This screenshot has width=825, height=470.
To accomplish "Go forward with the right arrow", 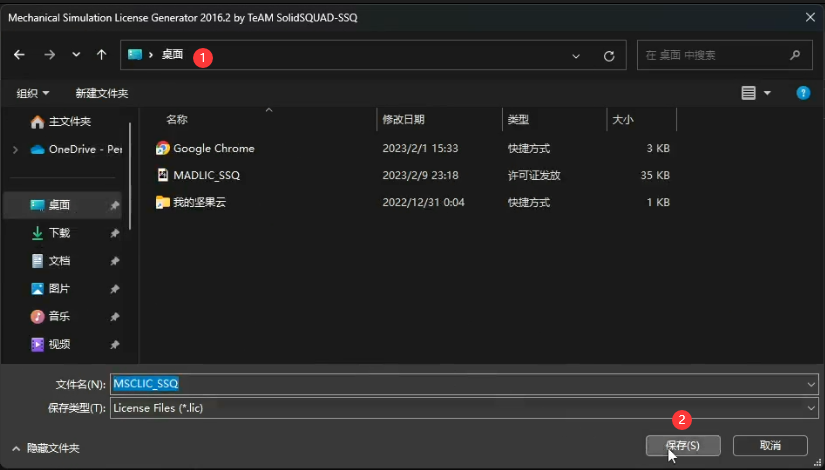I will [x=49, y=55].
